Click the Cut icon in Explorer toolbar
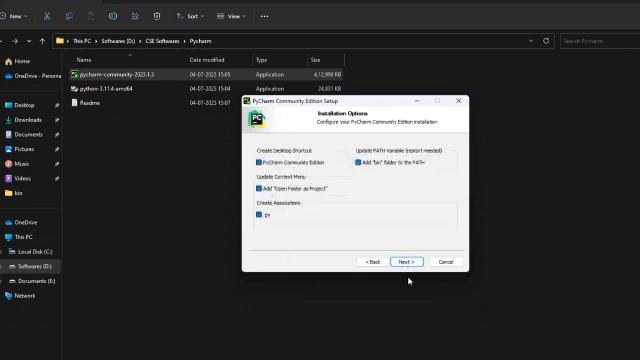640x360 pixels. (x=47, y=16)
